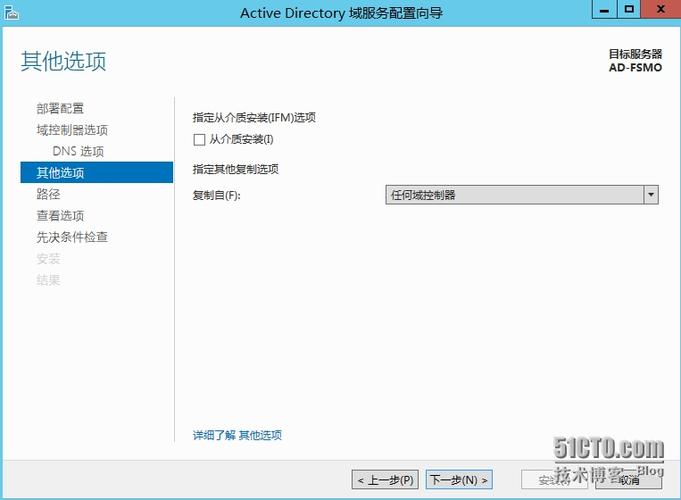
Task: Click the 指定从介质安装(IFM)选项 label
Action: pyautogui.click(x=254, y=117)
